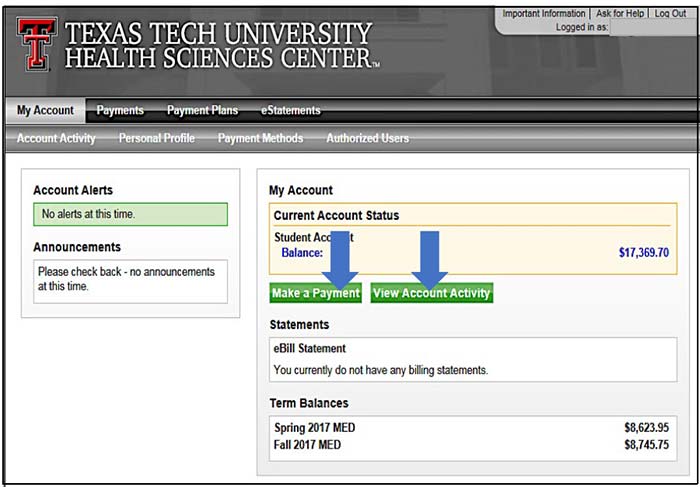Open the My Account tab

coord(45,110)
